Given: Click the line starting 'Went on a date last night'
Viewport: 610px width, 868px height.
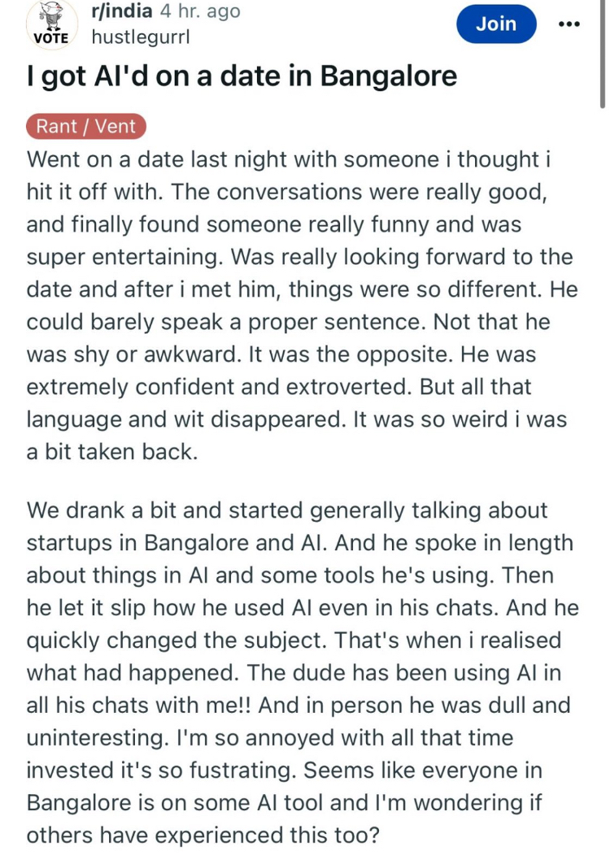Looking at the screenshot, I should point(289,160).
